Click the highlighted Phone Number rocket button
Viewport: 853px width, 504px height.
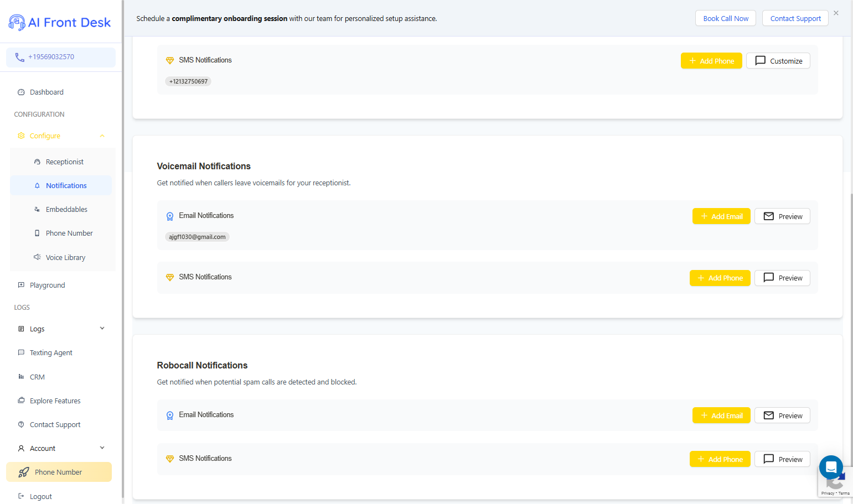(x=59, y=472)
